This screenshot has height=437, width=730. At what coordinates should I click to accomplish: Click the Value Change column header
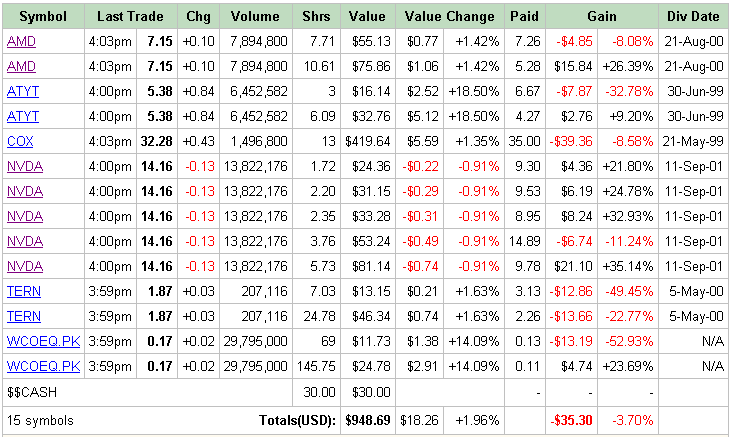coord(450,16)
